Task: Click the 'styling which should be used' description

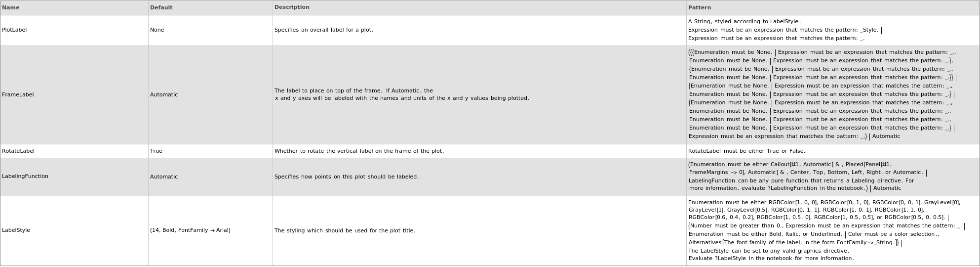Action: pos(345,231)
